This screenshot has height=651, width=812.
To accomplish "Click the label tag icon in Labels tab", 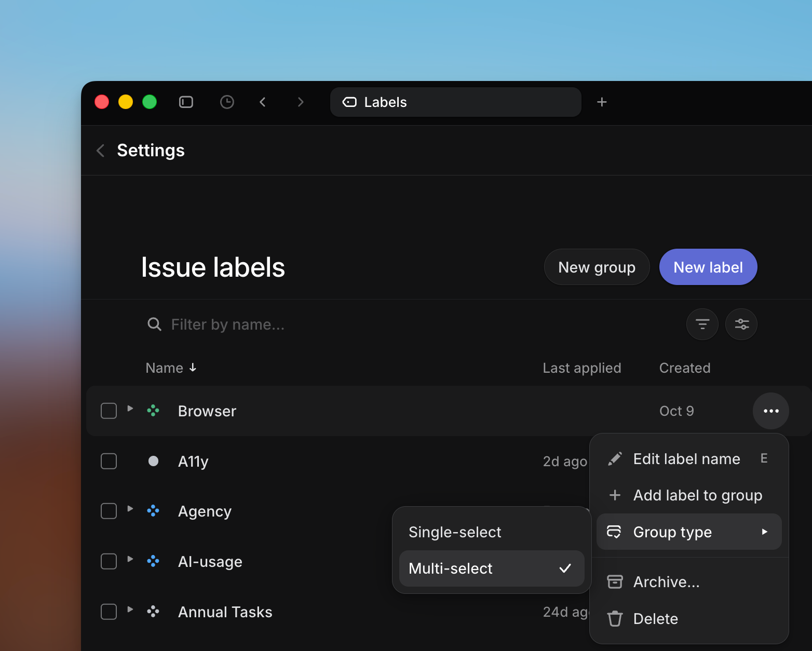I will coord(349,102).
